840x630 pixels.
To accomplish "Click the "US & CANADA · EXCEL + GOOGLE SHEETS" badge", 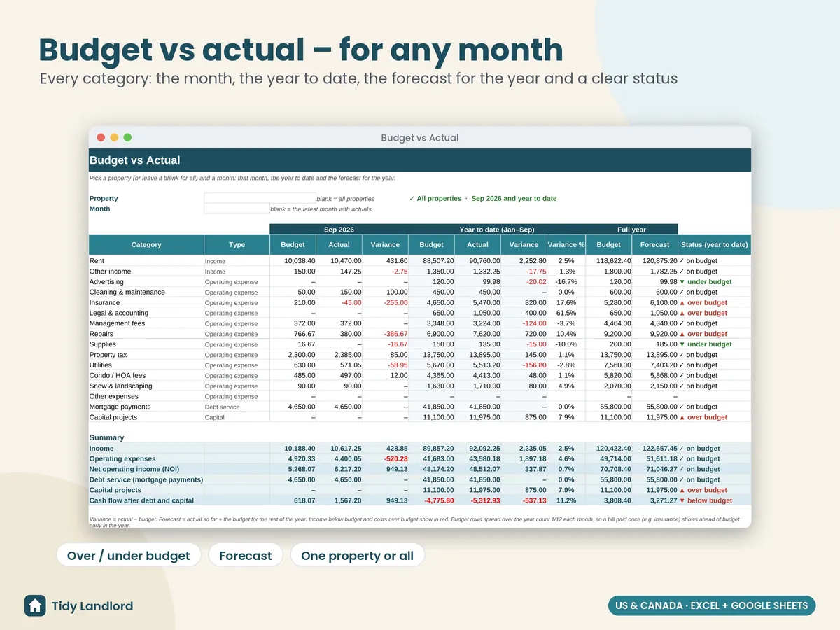I will tap(711, 605).
